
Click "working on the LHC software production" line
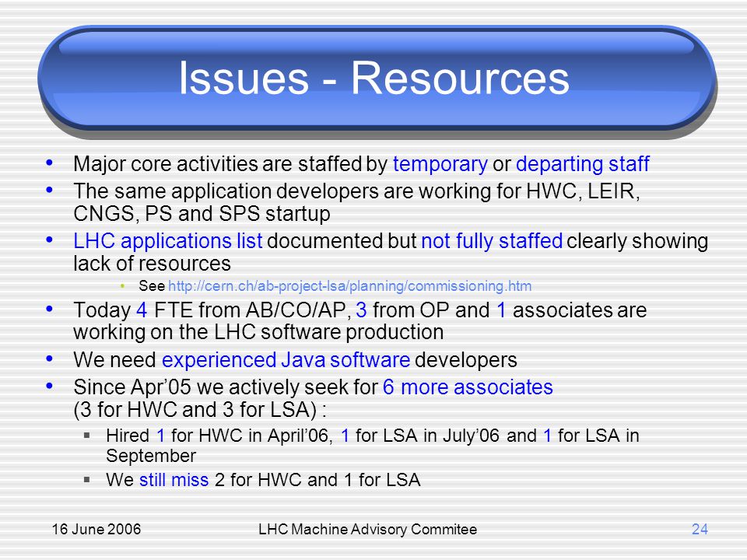click(x=258, y=332)
